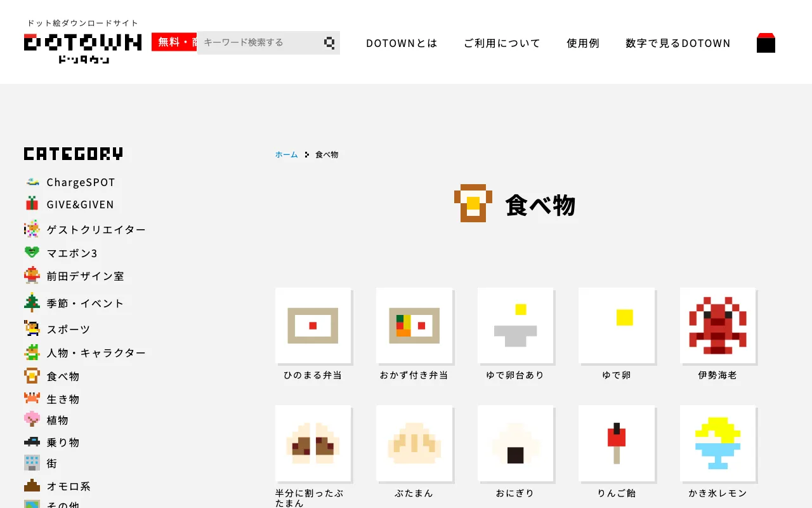Click the 植物 sidebar text
812x508 pixels.
(58, 420)
